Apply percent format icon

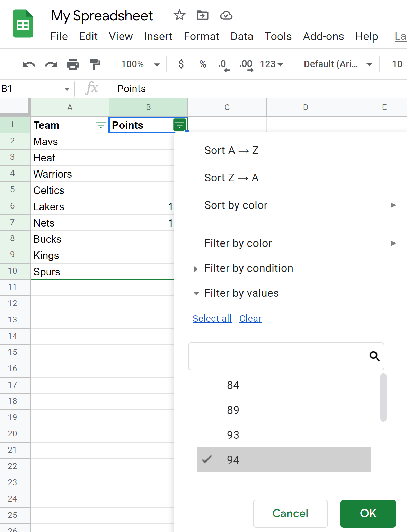point(202,64)
